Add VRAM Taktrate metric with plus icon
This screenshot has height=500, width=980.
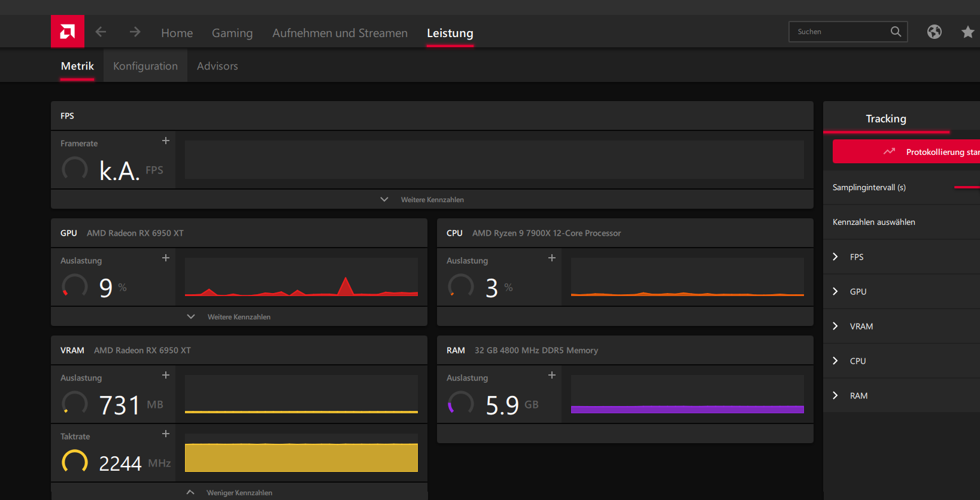[166, 434]
